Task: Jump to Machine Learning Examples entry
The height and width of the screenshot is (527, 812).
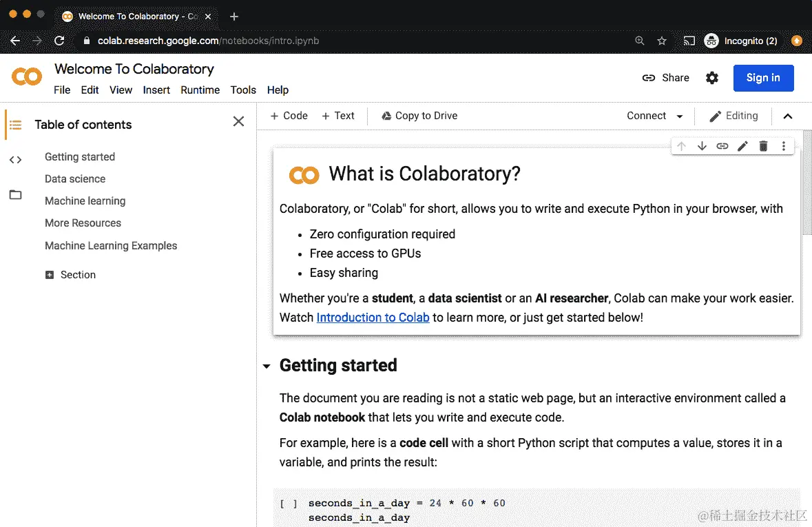Action: (111, 246)
